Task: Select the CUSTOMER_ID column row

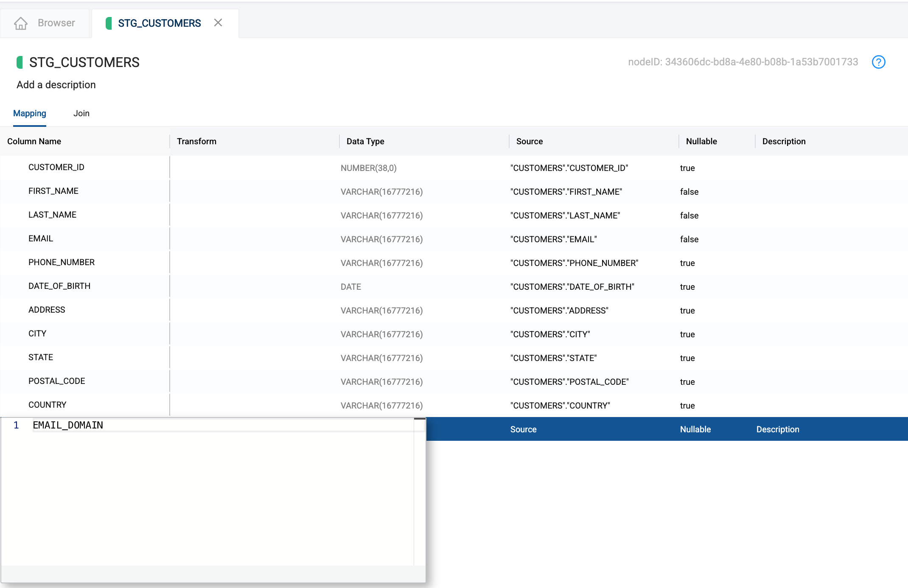Action: [x=56, y=168]
